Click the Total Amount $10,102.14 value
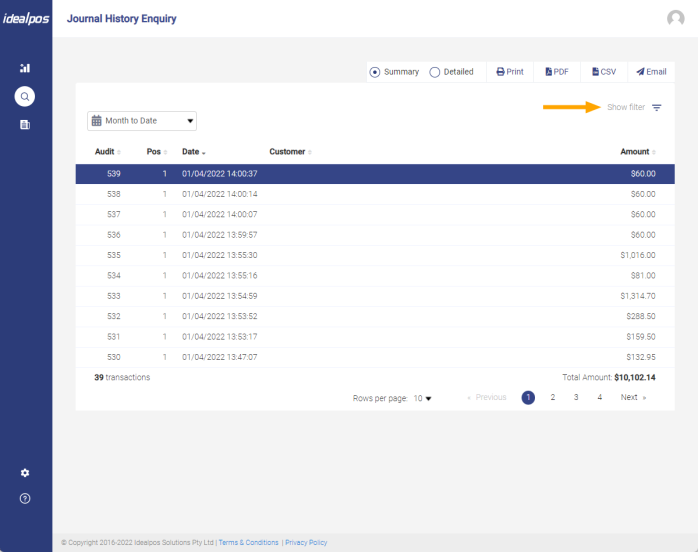 634,377
